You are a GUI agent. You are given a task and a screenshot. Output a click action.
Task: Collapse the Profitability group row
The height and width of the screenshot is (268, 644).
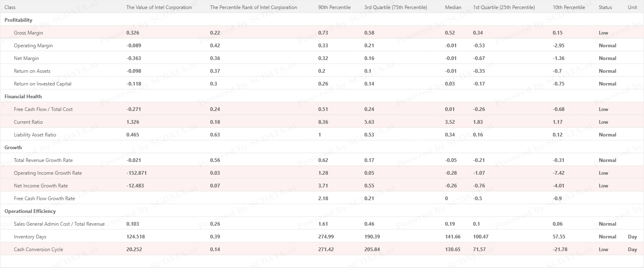point(18,20)
